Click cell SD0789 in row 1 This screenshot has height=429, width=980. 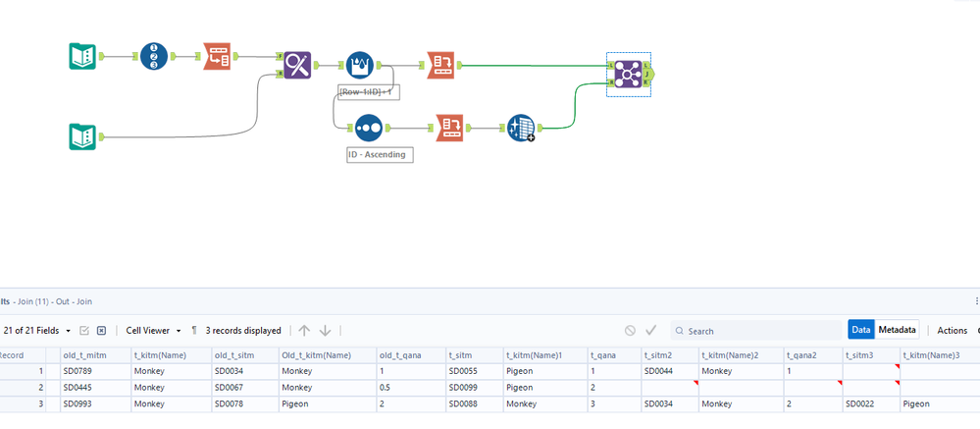(95, 371)
